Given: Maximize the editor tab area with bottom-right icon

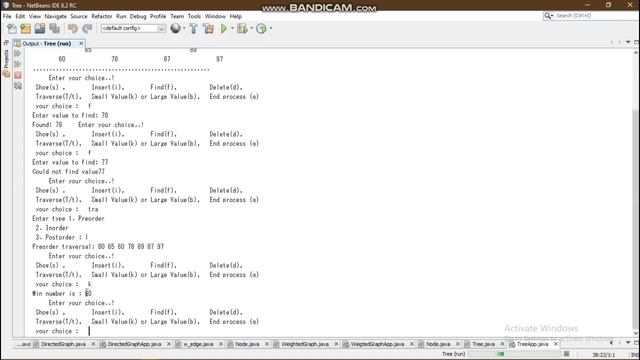Looking at the screenshot, I should 636,342.
